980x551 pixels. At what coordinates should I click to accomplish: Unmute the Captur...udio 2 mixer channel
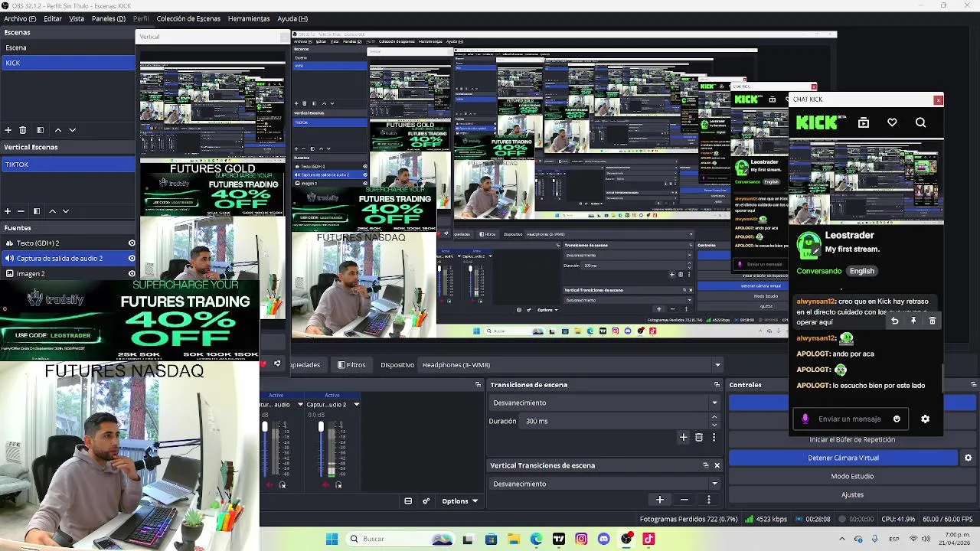[x=325, y=484]
